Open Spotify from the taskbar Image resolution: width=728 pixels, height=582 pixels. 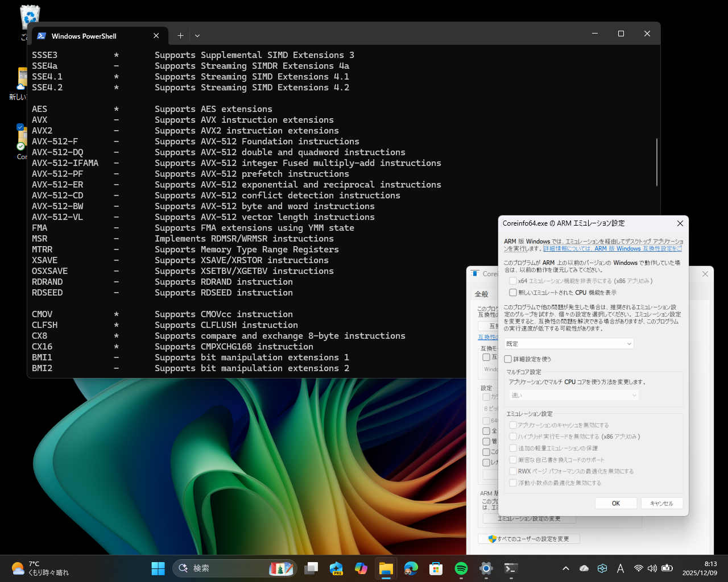(460, 568)
